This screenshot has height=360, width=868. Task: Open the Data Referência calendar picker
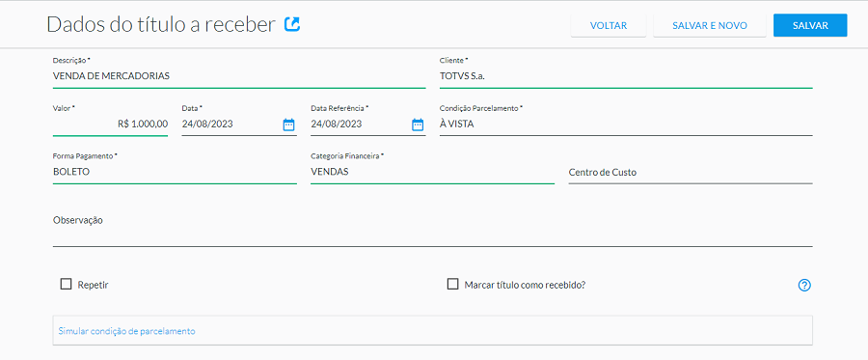418,125
